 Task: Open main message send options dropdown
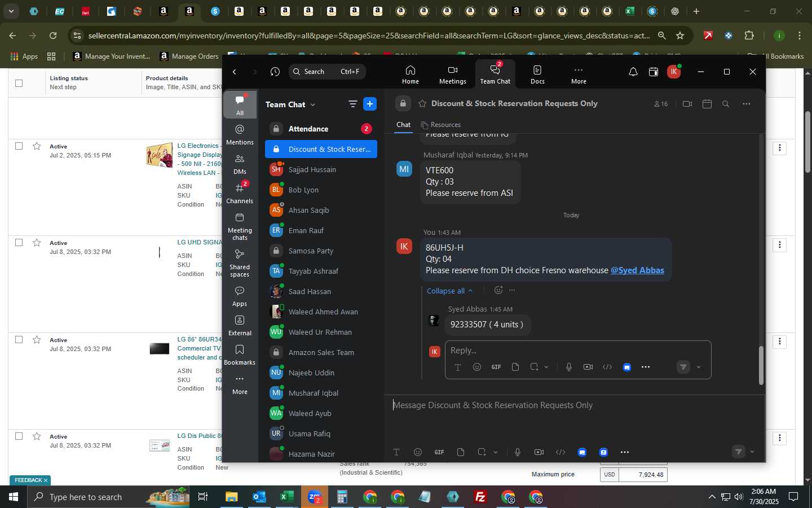click(752, 452)
